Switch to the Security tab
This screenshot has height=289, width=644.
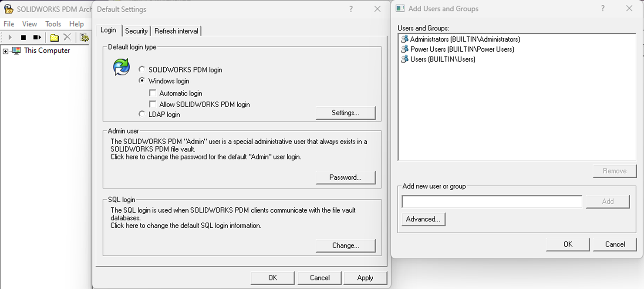[136, 31]
